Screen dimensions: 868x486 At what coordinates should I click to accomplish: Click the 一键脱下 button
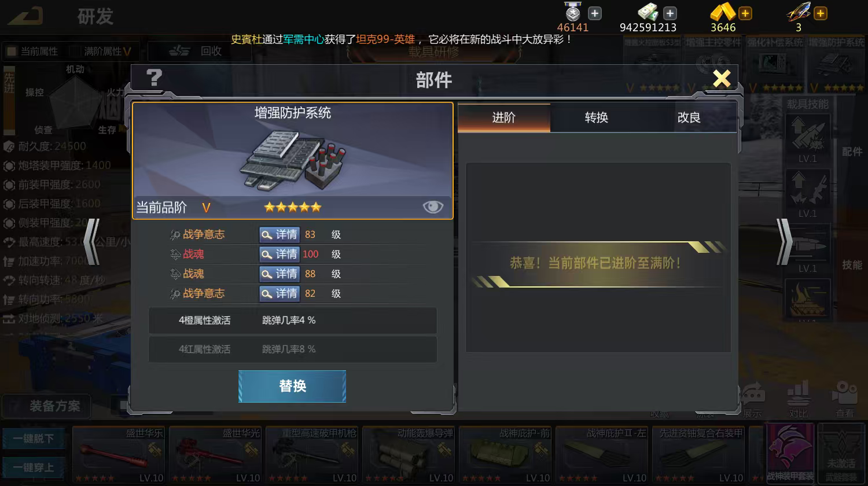click(34, 439)
